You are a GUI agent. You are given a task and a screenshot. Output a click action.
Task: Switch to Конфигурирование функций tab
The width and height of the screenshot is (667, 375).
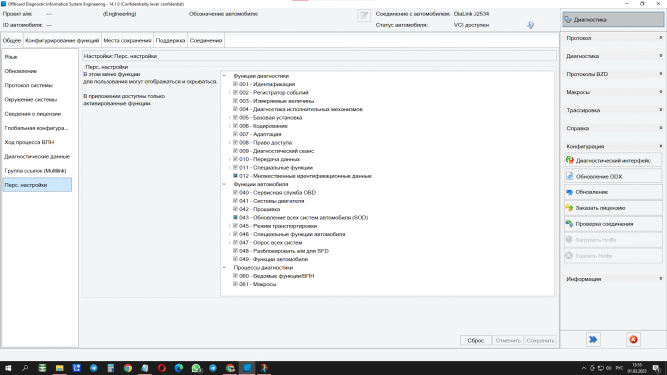click(x=62, y=40)
